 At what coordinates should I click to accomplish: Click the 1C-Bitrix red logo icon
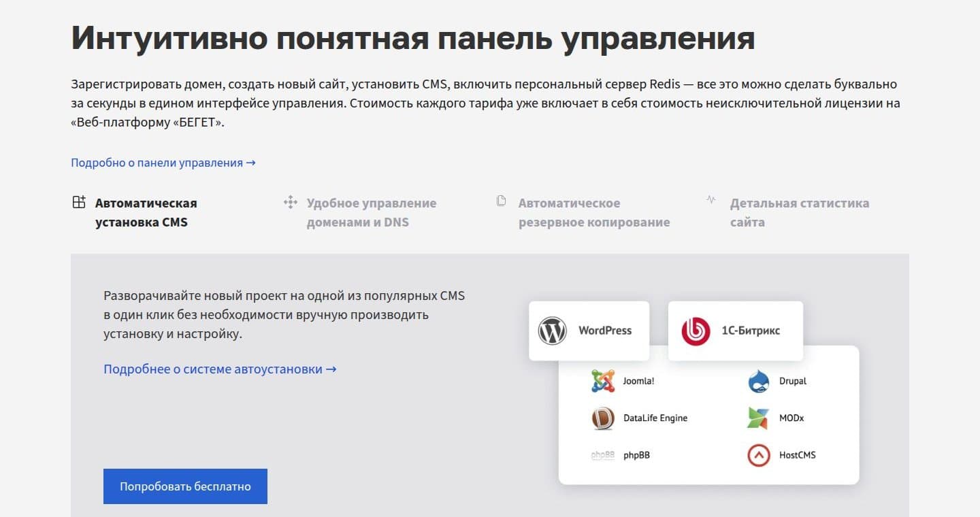click(696, 331)
